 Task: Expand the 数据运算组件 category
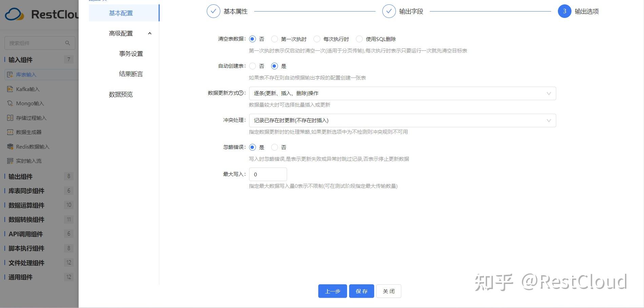[x=26, y=205]
